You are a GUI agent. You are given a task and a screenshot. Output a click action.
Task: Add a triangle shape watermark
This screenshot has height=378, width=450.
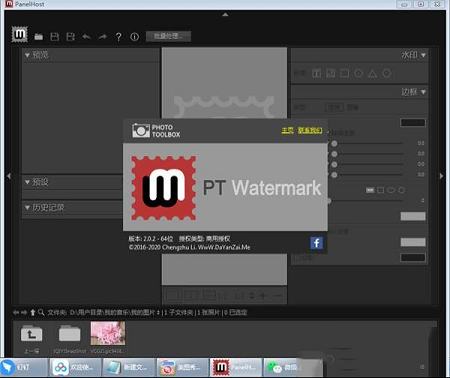tap(373, 74)
